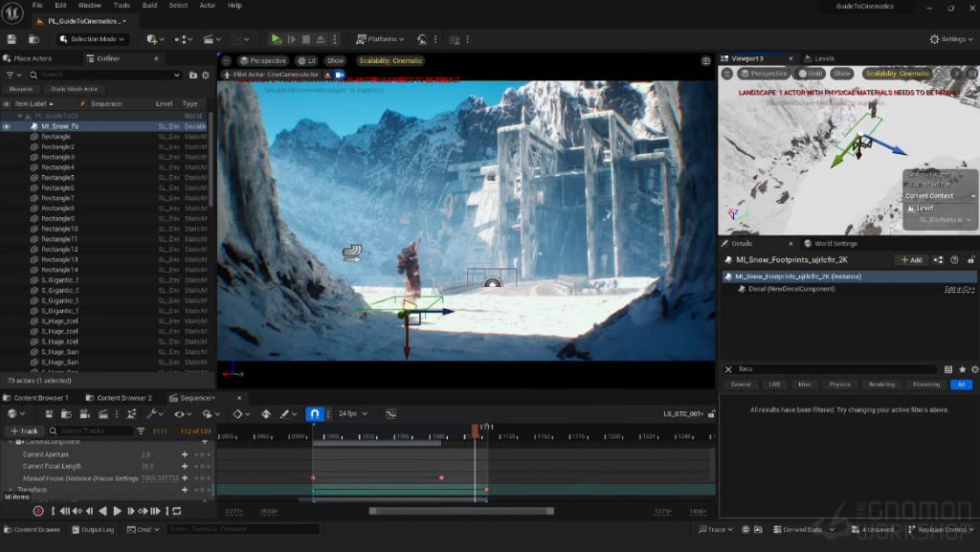
Task: Click the Sequencer horizontal timeline scrollbar
Action: click(461, 512)
